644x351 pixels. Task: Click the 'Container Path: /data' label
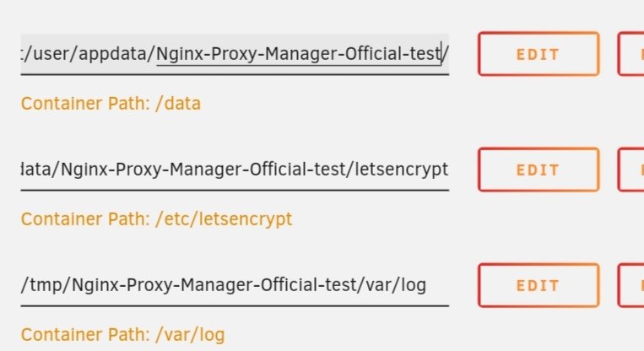(x=111, y=104)
